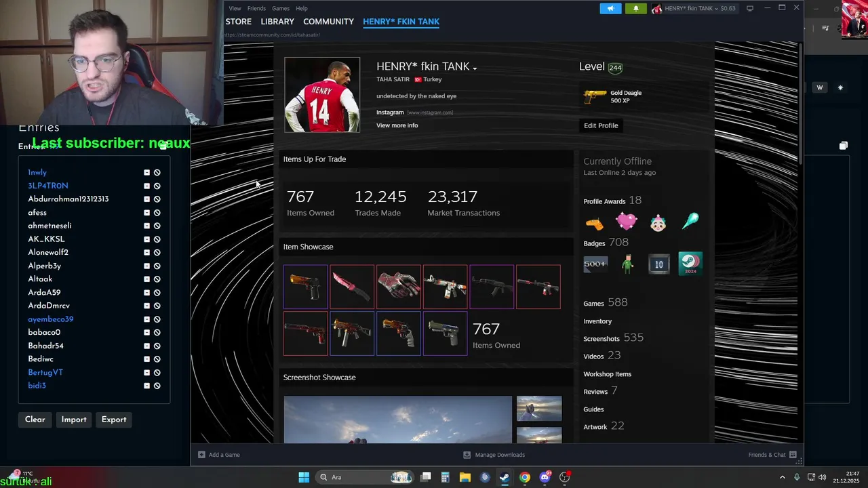
Task: Click the Windows Start button
Action: [304, 477]
